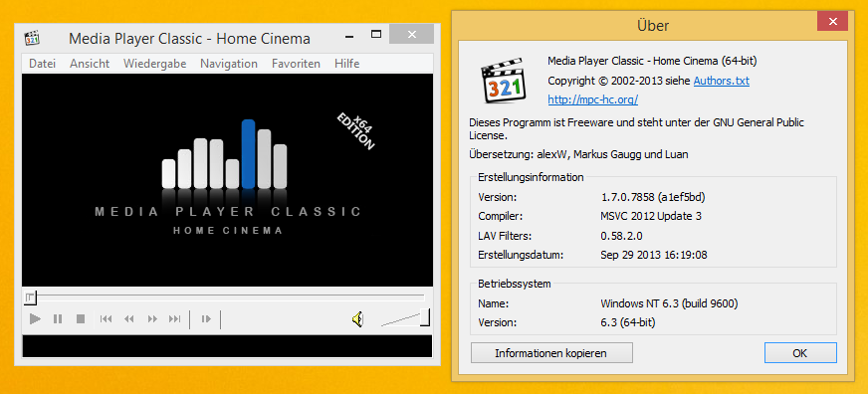The image size is (868, 394).
Task: Skip to previous track icon
Action: pyautogui.click(x=106, y=318)
